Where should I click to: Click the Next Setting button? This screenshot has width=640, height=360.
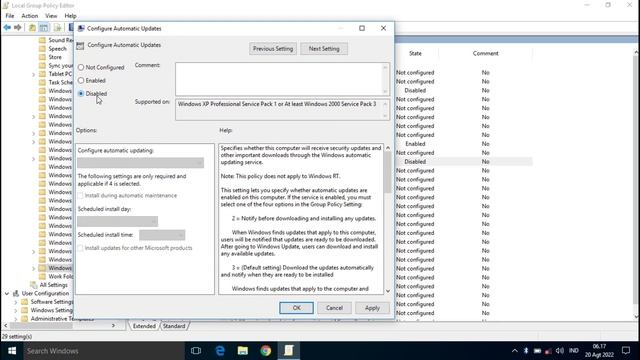[324, 49]
